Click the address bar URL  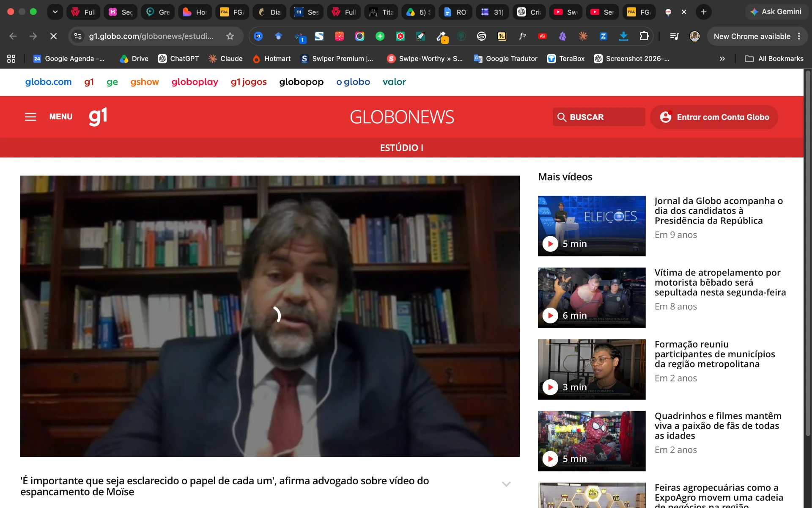pos(151,36)
